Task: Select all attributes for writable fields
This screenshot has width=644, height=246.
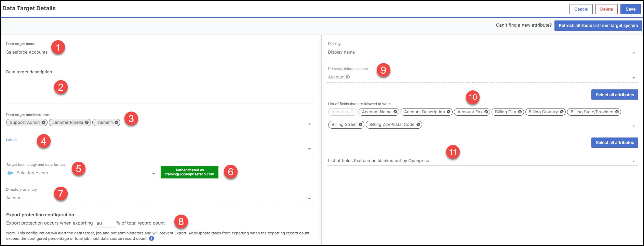Action: 615,95
